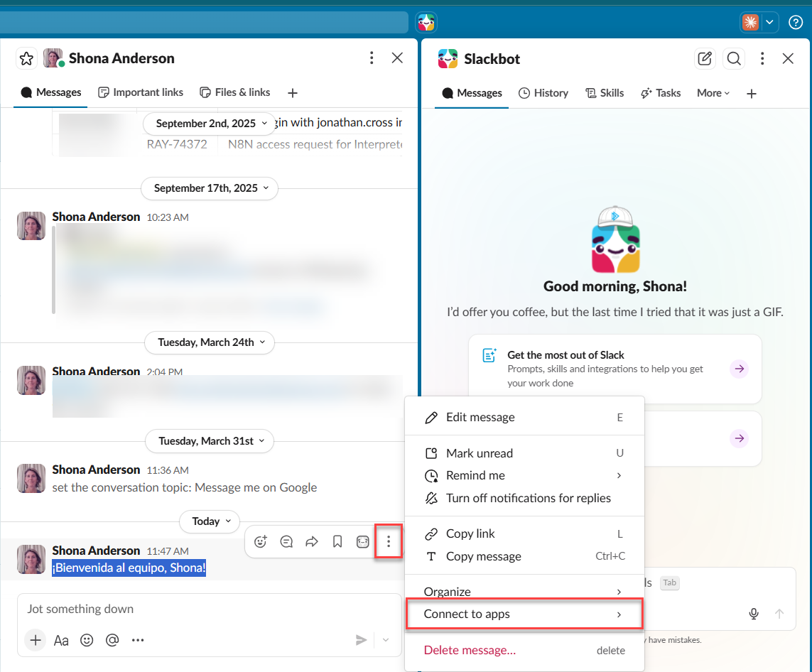Open the help question mark icon

pyautogui.click(x=796, y=22)
